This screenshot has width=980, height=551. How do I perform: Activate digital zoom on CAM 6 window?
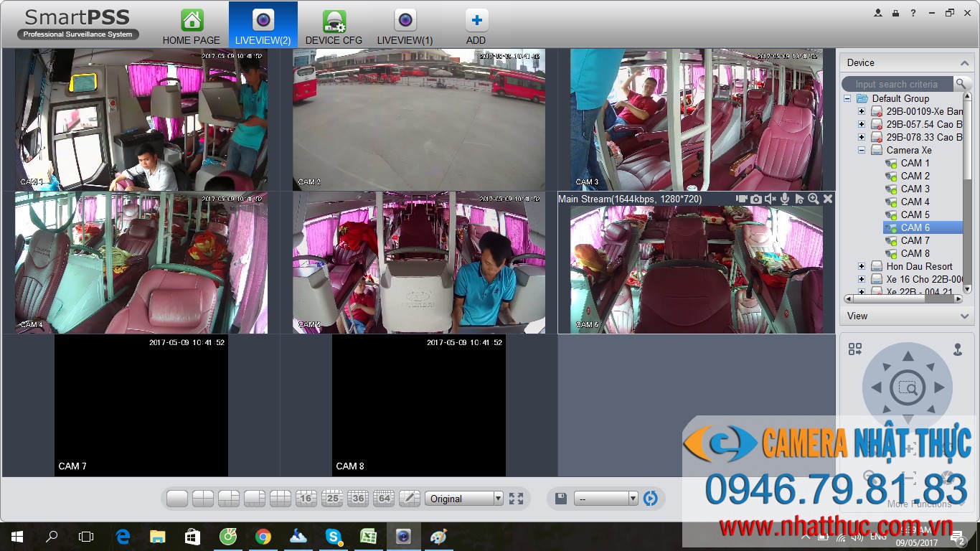coord(814,199)
